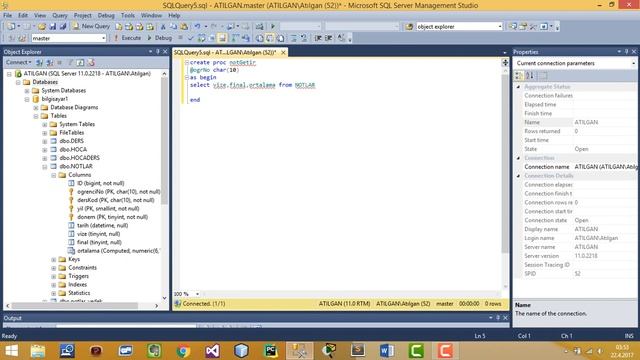
Task: Open the File menu
Action: [x=7, y=15]
